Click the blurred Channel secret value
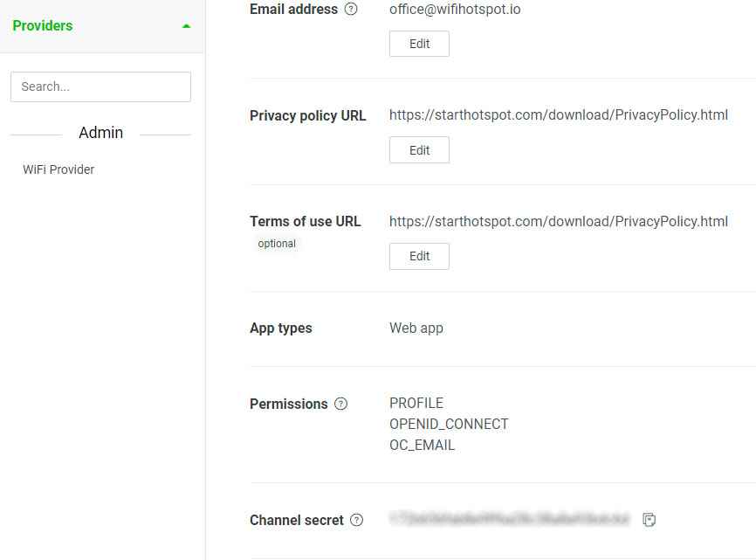This screenshot has height=560, width=756. 510,519
